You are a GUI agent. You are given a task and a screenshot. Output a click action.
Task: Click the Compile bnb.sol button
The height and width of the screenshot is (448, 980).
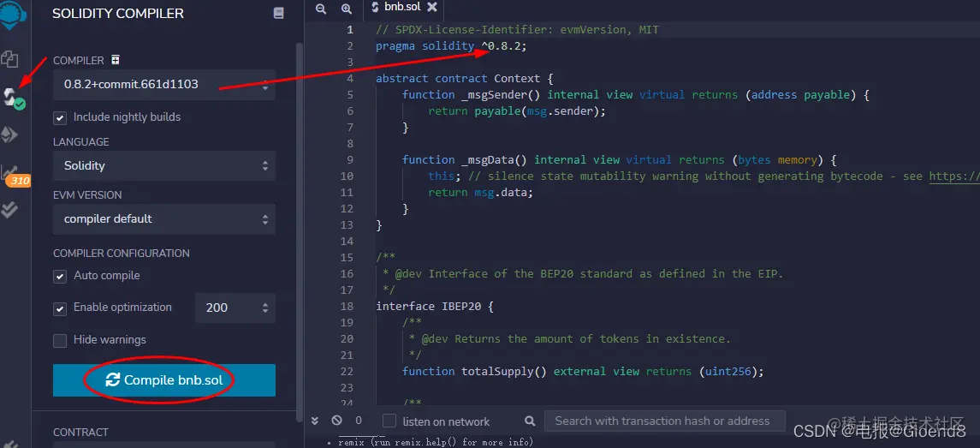pos(164,379)
